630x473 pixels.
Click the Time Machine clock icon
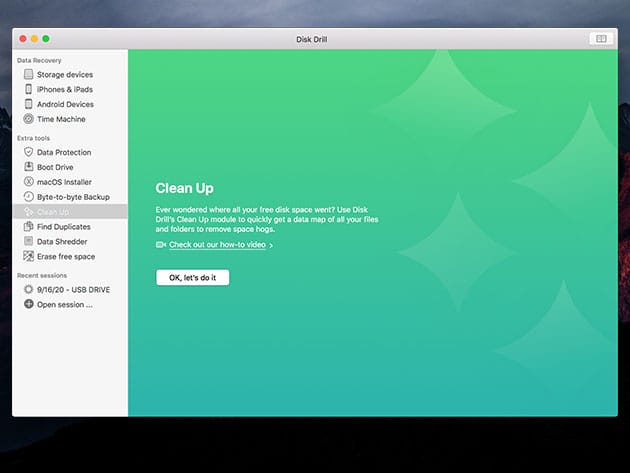(x=28, y=119)
